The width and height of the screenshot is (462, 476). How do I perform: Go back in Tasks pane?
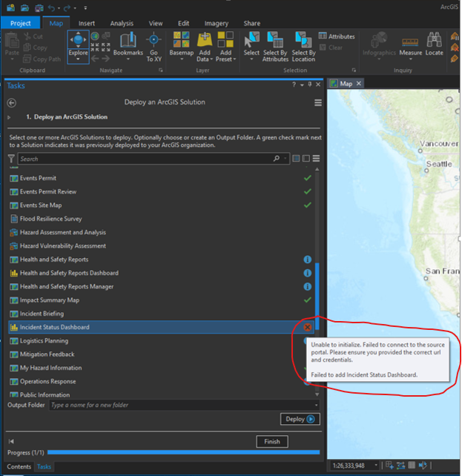[12, 103]
